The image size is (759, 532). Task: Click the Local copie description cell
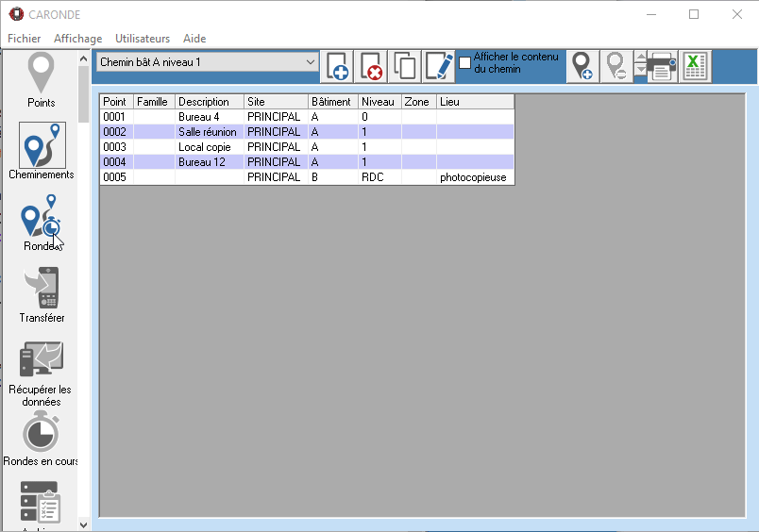coord(210,146)
